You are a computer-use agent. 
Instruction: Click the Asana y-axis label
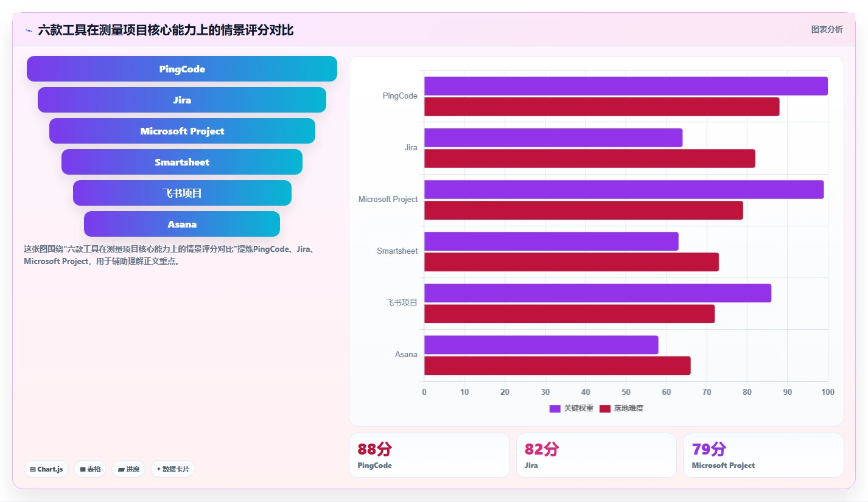(x=406, y=355)
